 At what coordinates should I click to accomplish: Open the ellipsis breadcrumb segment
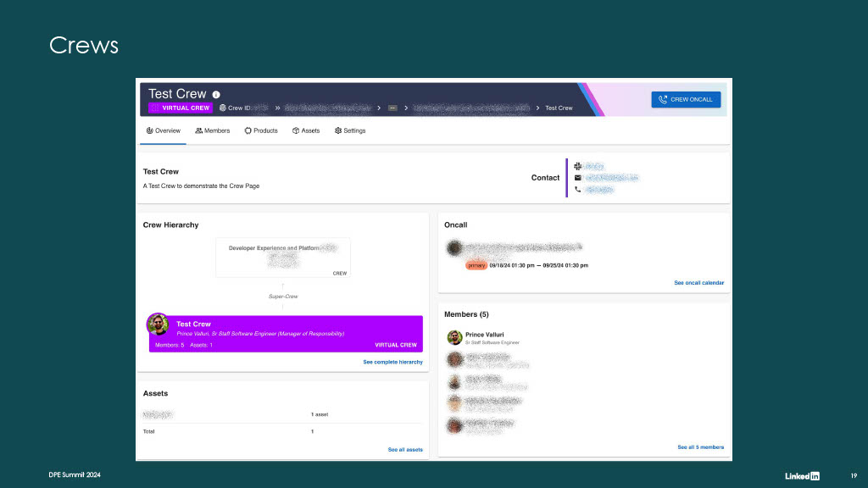(x=392, y=108)
